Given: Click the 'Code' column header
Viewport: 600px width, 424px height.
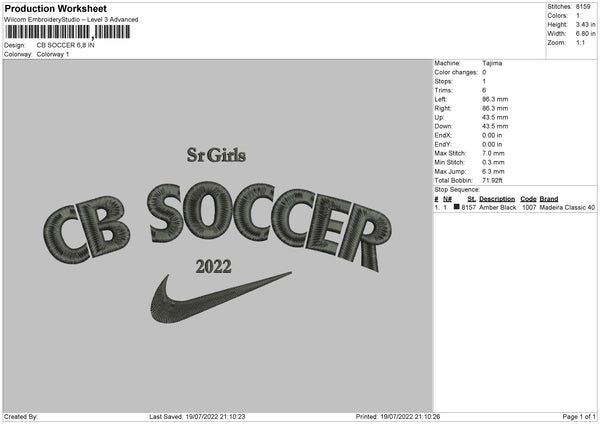Looking at the screenshot, I should (528, 199).
